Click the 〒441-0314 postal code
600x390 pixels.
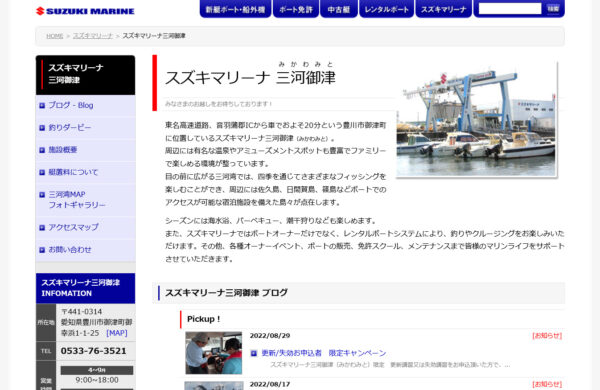click(82, 312)
